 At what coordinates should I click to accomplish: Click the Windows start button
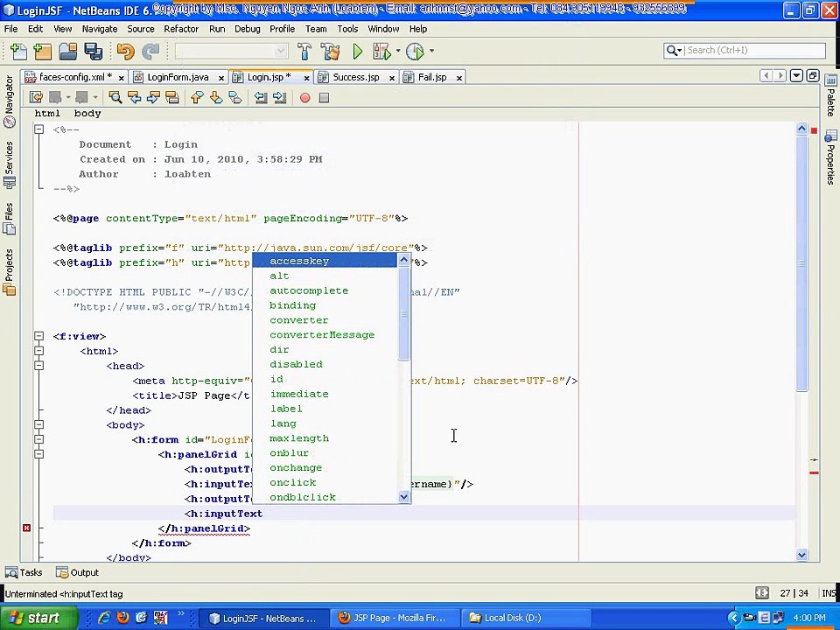pos(38,618)
